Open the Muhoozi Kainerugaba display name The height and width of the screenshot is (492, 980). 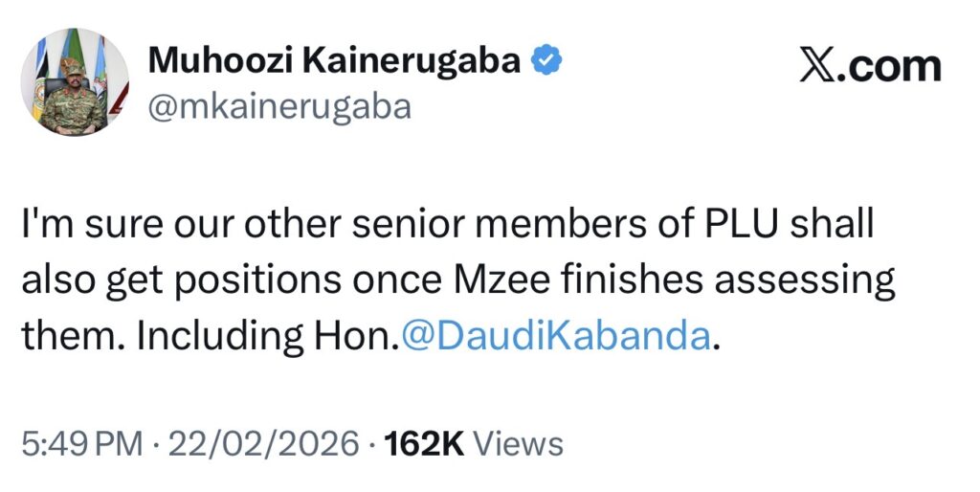(335, 62)
